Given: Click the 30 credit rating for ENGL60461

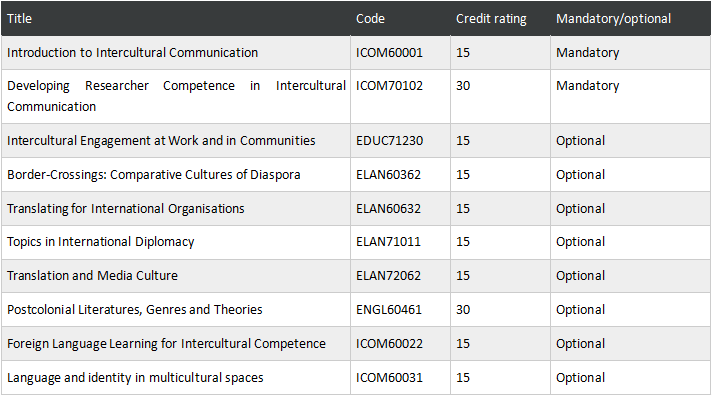Looking at the screenshot, I should pos(463,310).
